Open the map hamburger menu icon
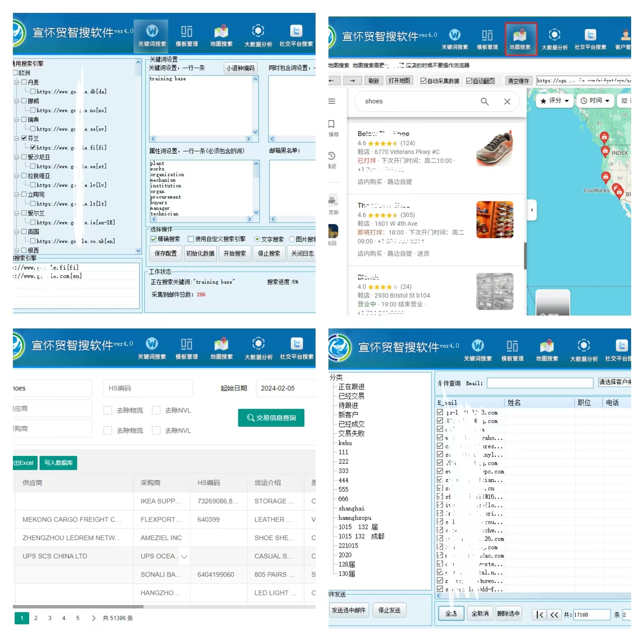Image resolution: width=644 pixels, height=644 pixels. pos(332,101)
